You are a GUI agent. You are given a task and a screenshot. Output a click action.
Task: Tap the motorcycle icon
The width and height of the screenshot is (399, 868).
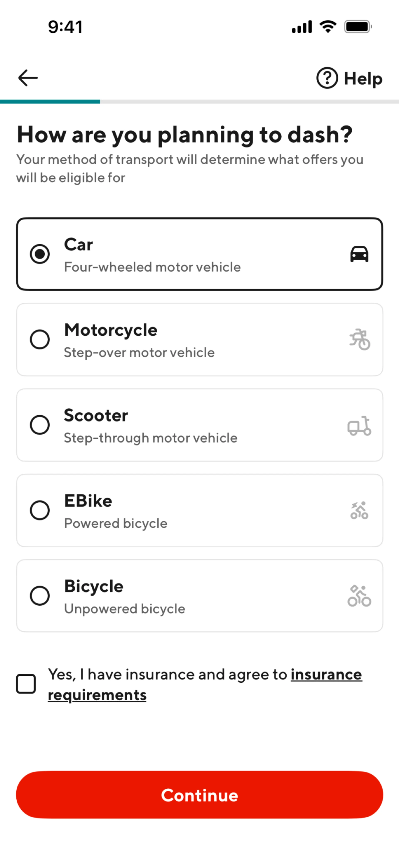click(x=360, y=339)
